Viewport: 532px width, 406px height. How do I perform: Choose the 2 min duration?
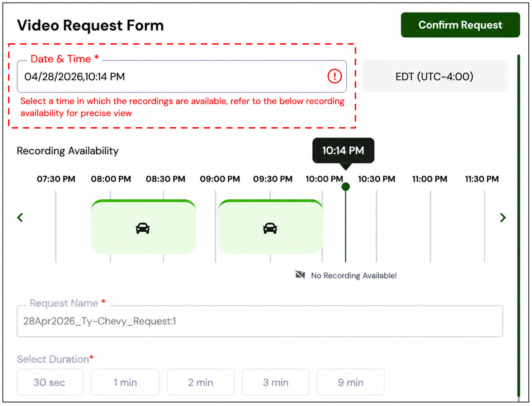pos(201,382)
